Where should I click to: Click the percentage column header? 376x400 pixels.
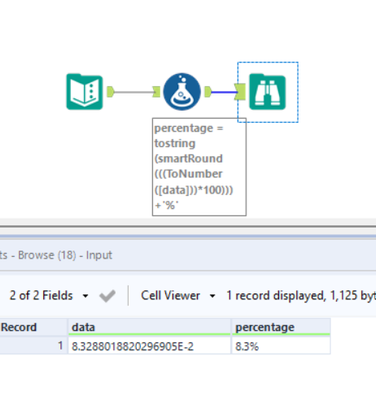(x=281, y=327)
